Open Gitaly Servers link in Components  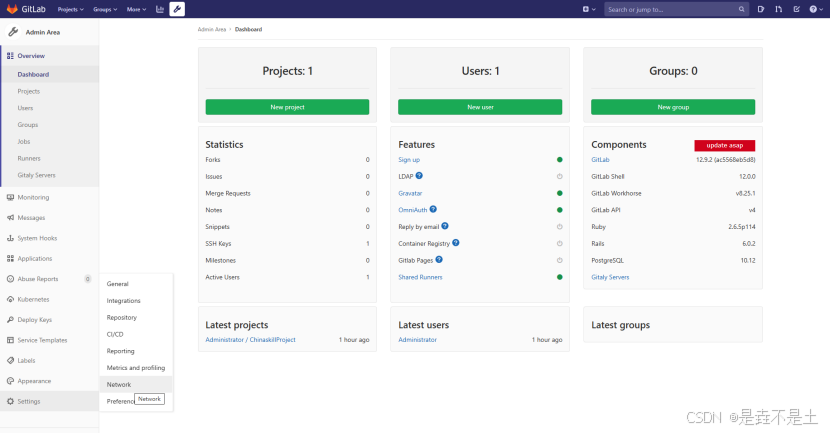coord(610,277)
